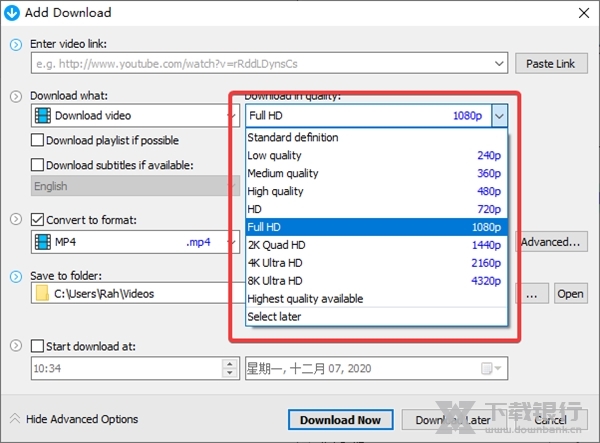Click the Cancel button
This screenshot has height=443, width=600.
point(550,420)
